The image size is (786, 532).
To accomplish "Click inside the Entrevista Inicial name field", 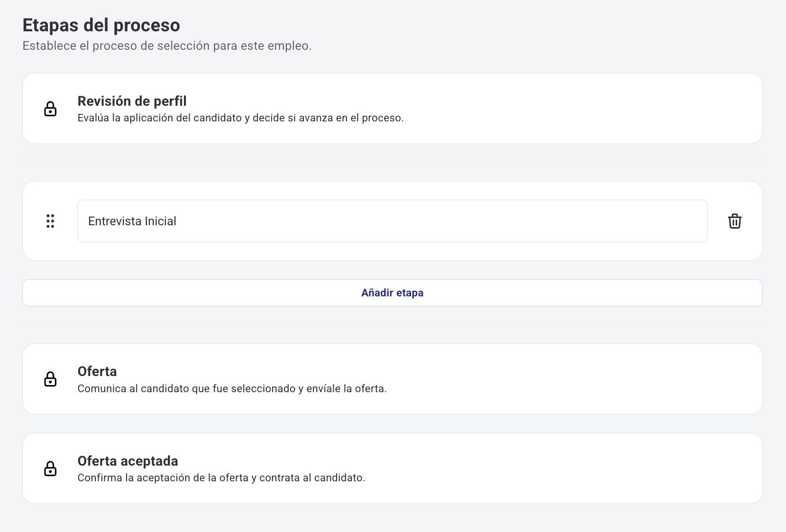I will tap(392, 221).
